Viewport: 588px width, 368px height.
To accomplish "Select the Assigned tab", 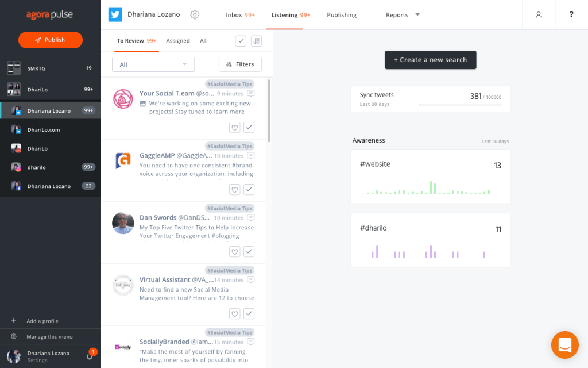I will pos(178,41).
